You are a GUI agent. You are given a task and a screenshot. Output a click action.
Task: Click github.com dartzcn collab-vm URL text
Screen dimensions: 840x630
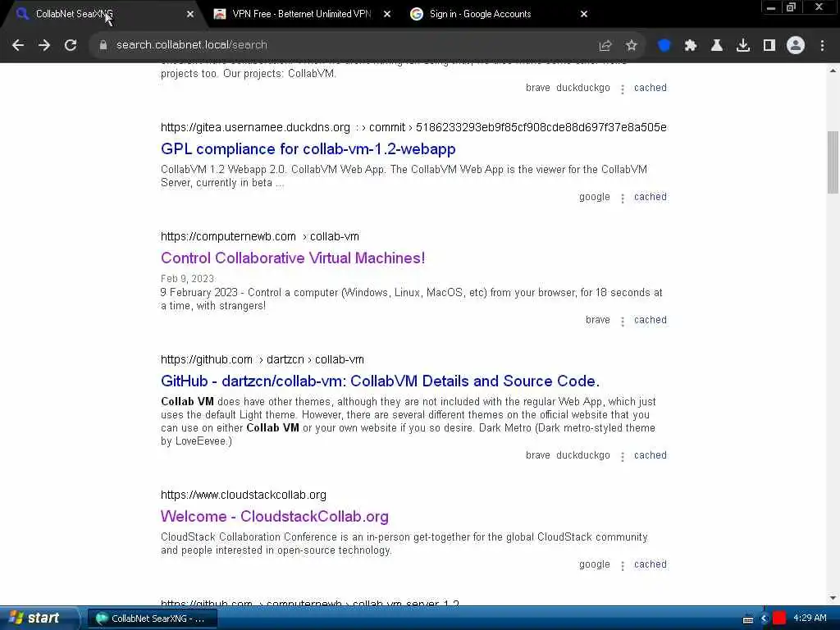[x=262, y=359]
